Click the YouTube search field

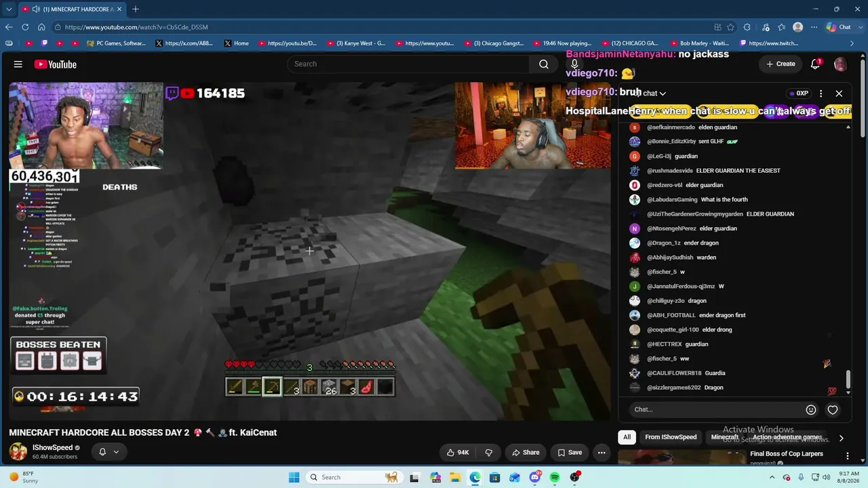click(409, 64)
